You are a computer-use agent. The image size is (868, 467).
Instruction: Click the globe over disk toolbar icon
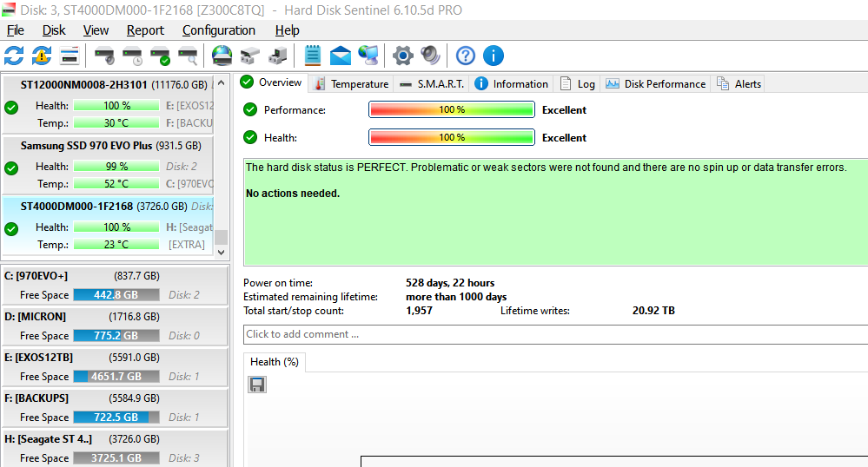click(x=222, y=56)
